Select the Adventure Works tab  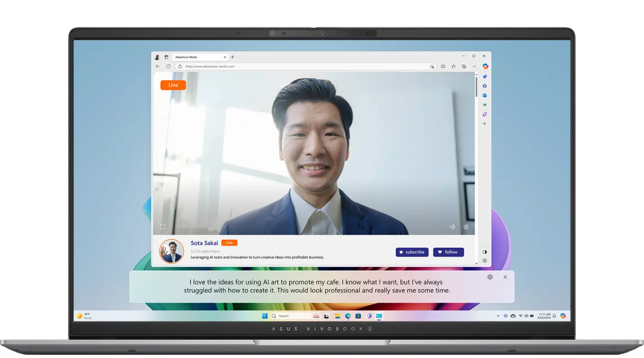tap(200, 57)
